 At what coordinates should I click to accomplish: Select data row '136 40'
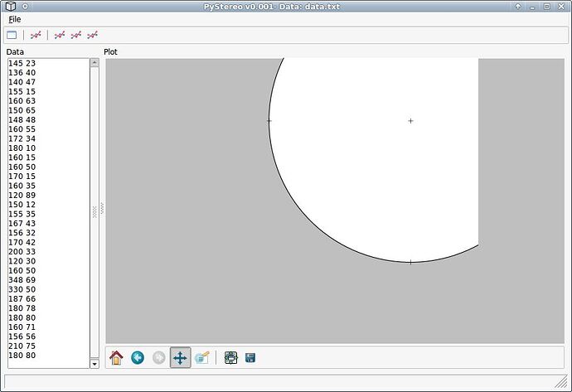pyautogui.click(x=49, y=73)
